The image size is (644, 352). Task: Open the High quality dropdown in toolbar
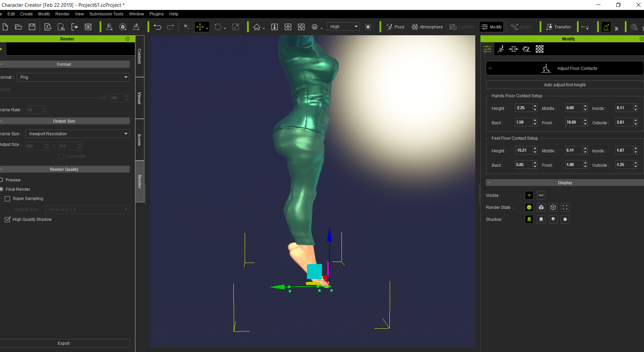pyautogui.click(x=343, y=27)
